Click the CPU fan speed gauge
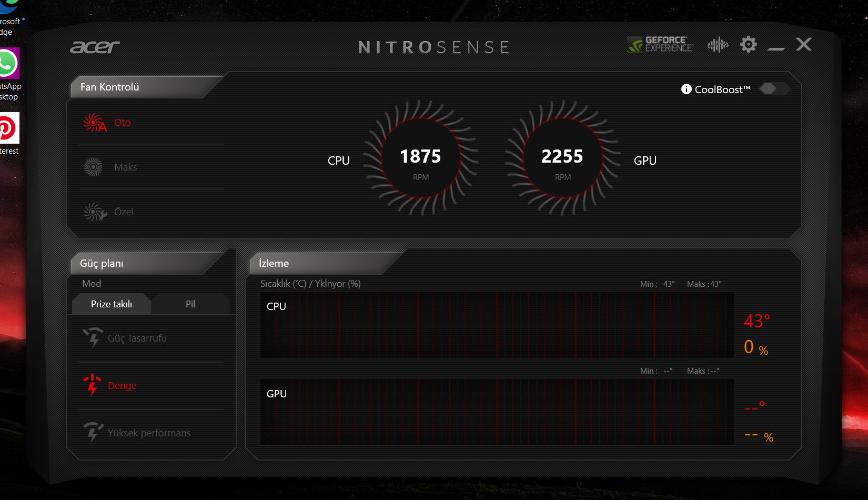The width and height of the screenshot is (868, 500). 420,158
